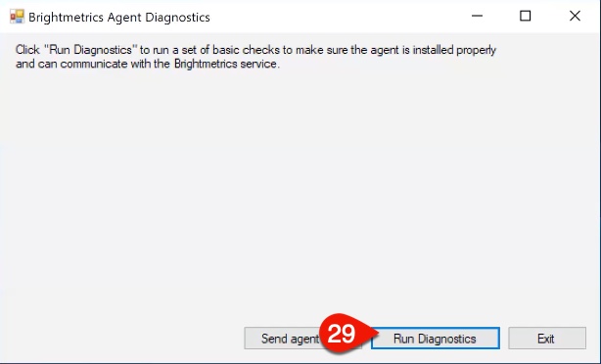Click the phrase "installed properly" in the instructions

(x=454, y=50)
